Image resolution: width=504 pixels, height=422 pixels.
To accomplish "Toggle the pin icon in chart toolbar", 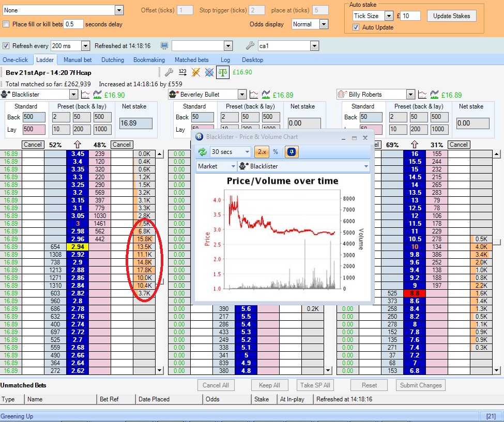I will [292, 152].
